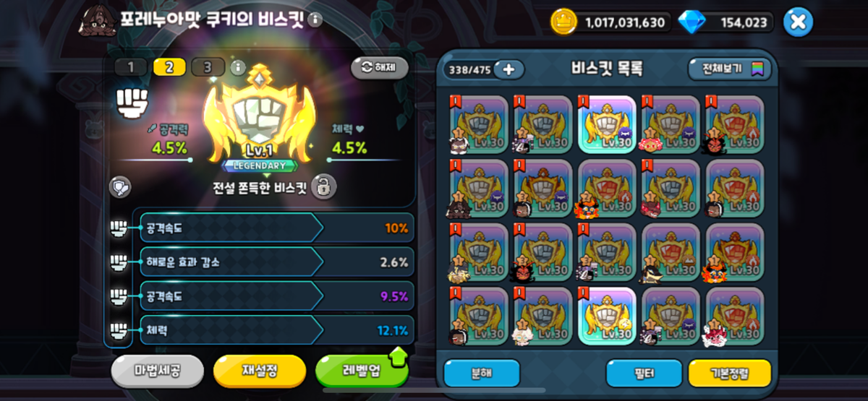
Task: Tap the gold crown coin icon
Action: click(x=563, y=22)
